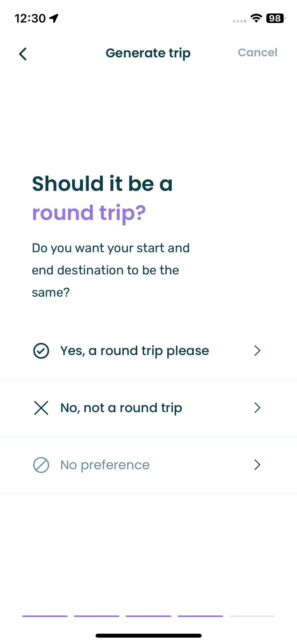Tap the second purple progress segment
The image size is (297, 644).
point(97,616)
